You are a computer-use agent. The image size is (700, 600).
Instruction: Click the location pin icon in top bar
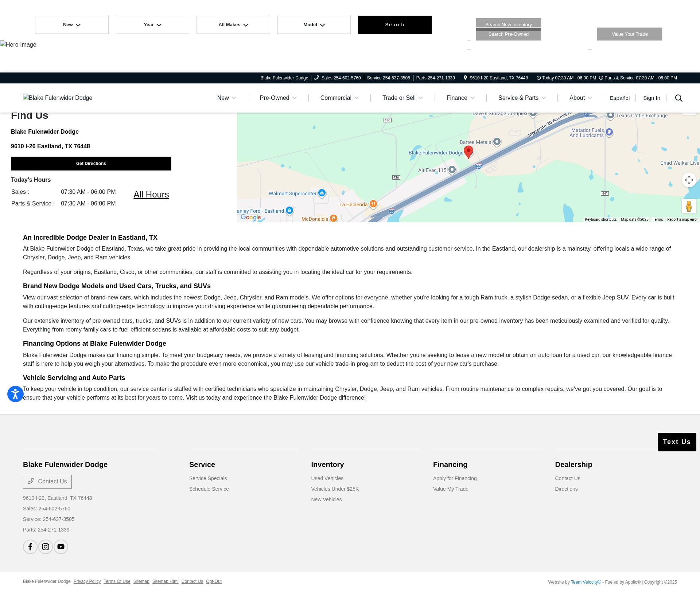click(465, 78)
